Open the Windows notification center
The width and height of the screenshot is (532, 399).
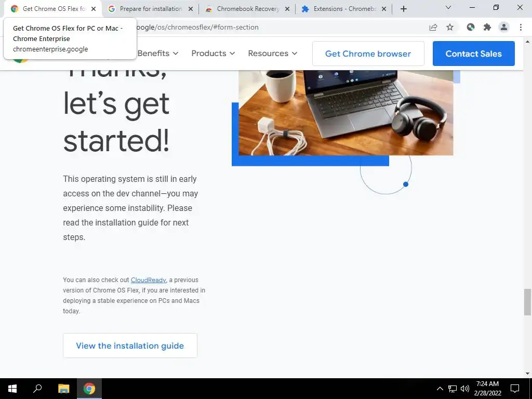(x=515, y=389)
